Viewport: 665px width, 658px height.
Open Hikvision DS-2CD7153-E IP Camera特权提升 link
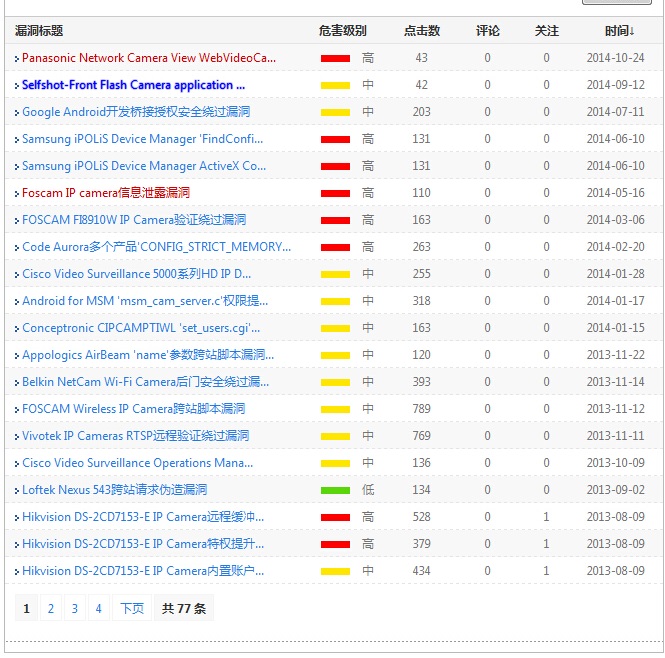(143, 544)
